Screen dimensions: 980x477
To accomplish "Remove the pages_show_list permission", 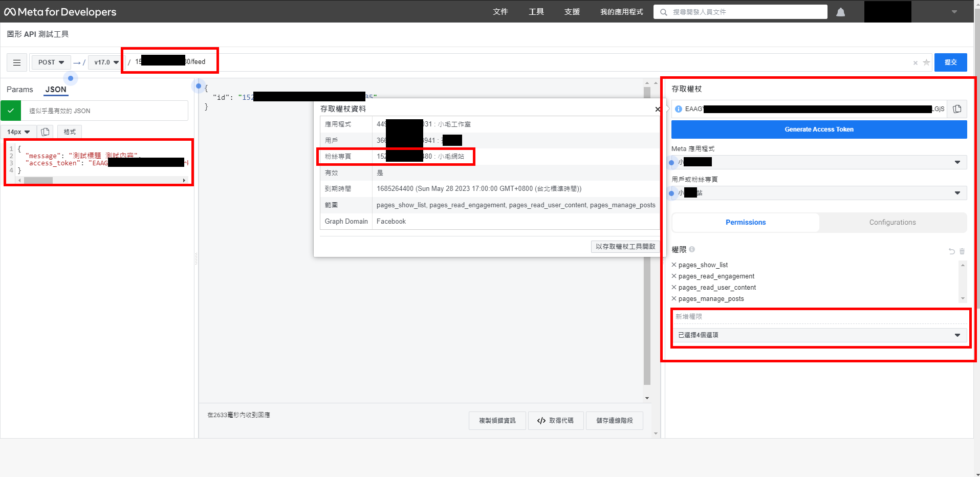I will (x=674, y=265).
